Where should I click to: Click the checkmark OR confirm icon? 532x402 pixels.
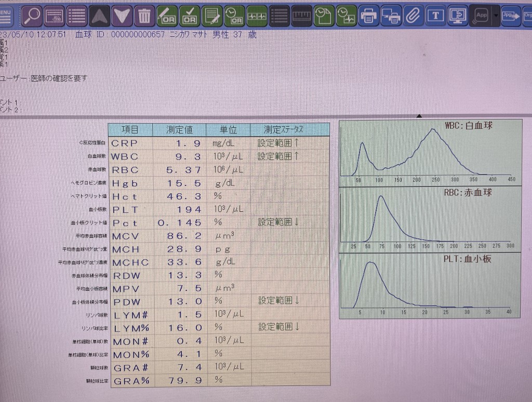click(x=189, y=16)
